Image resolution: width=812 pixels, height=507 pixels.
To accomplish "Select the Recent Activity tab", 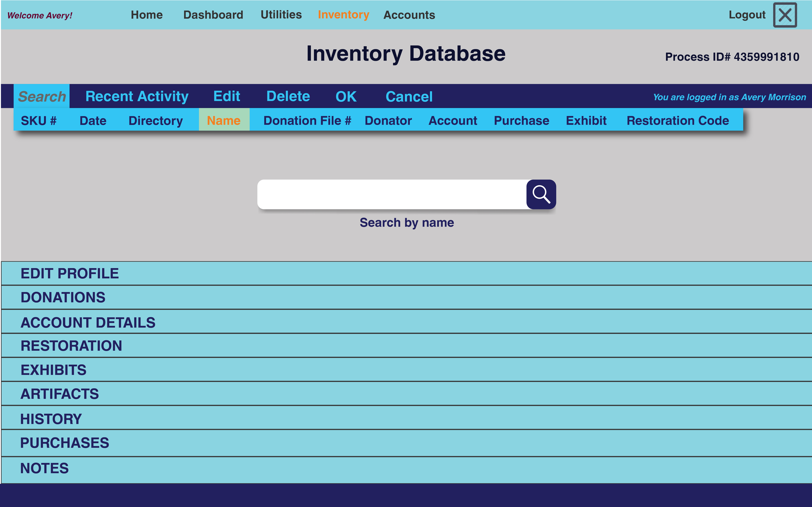I will (137, 97).
